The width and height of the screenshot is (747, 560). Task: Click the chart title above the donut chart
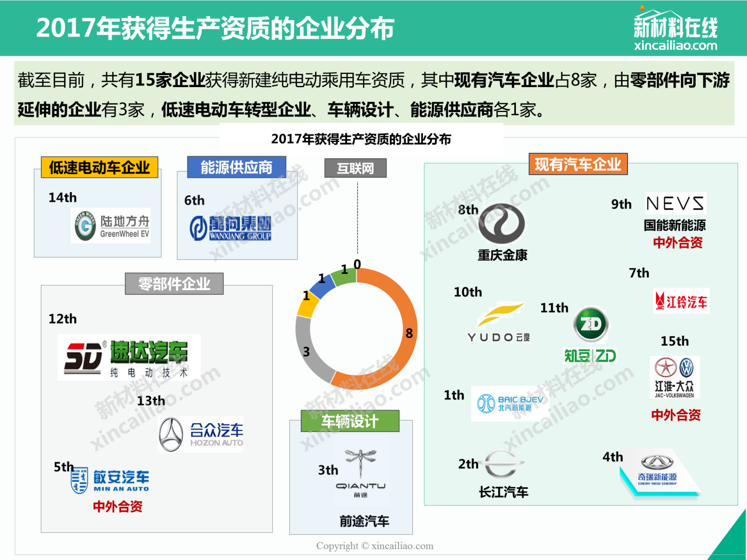click(361, 139)
